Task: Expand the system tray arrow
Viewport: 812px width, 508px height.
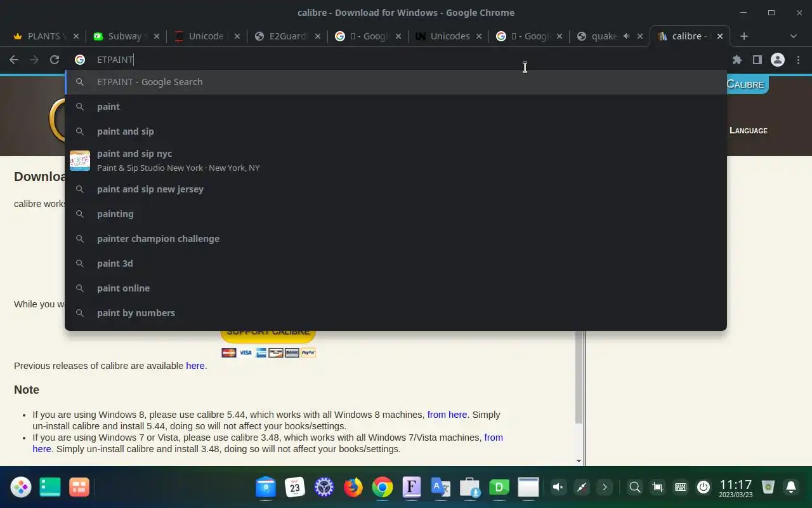Action: pyautogui.click(x=605, y=487)
